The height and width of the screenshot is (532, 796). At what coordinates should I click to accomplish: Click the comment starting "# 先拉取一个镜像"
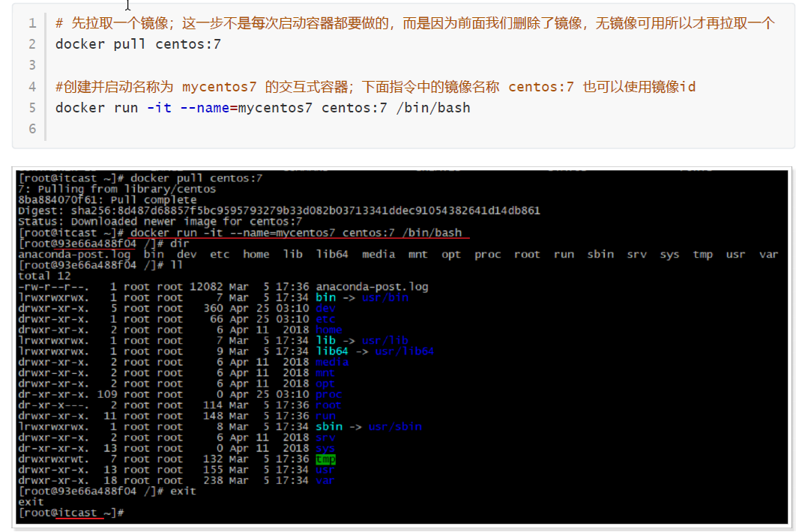(414, 22)
